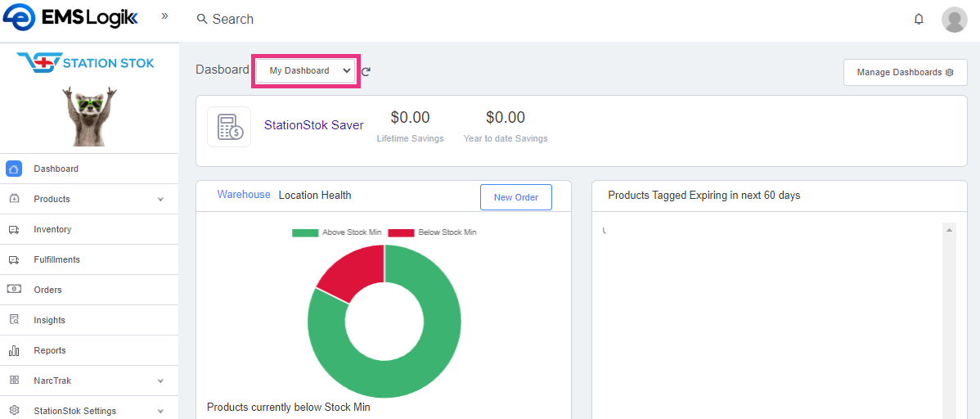Click the Fulfillments truck icon
The width and height of the screenshot is (980, 419).
(x=15, y=259)
